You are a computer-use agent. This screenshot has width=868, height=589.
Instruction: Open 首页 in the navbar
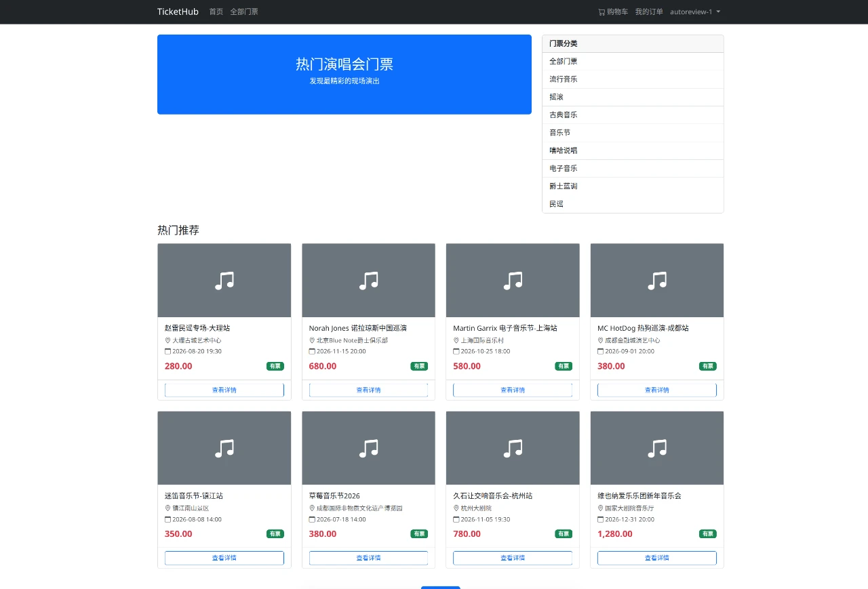[x=216, y=12]
